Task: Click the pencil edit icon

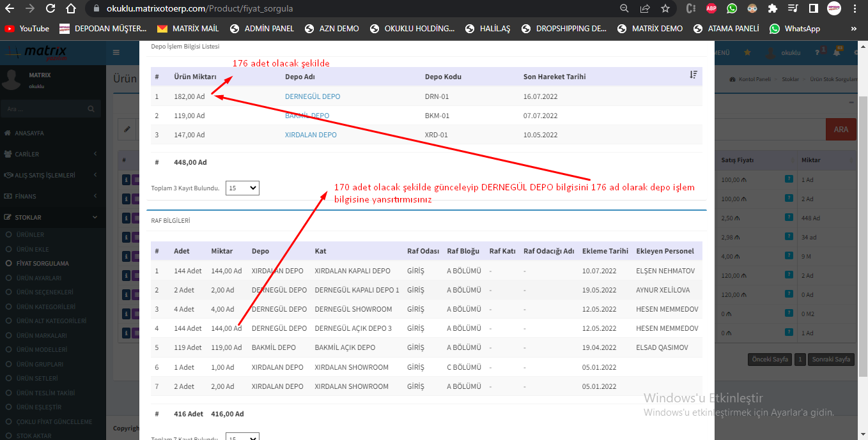Action: pos(127,129)
